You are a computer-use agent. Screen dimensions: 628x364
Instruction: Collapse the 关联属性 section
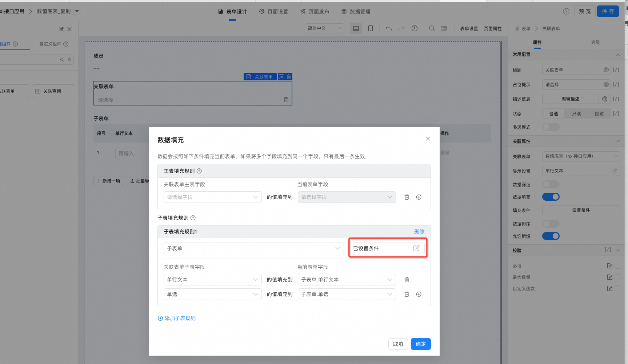pos(618,141)
